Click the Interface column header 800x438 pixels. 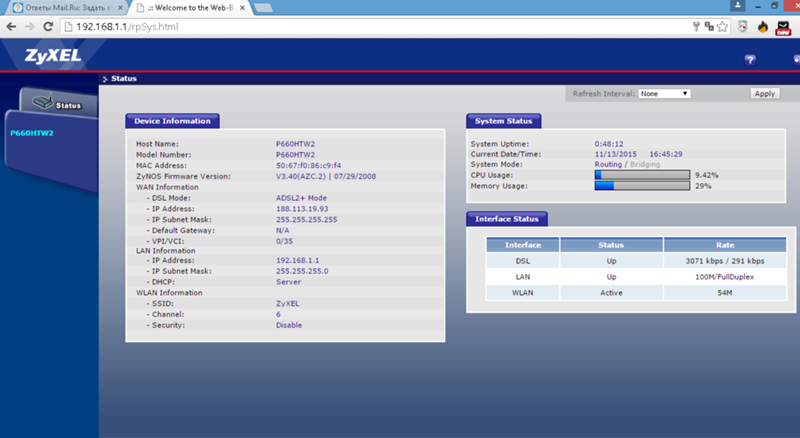(x=523, y=245)
